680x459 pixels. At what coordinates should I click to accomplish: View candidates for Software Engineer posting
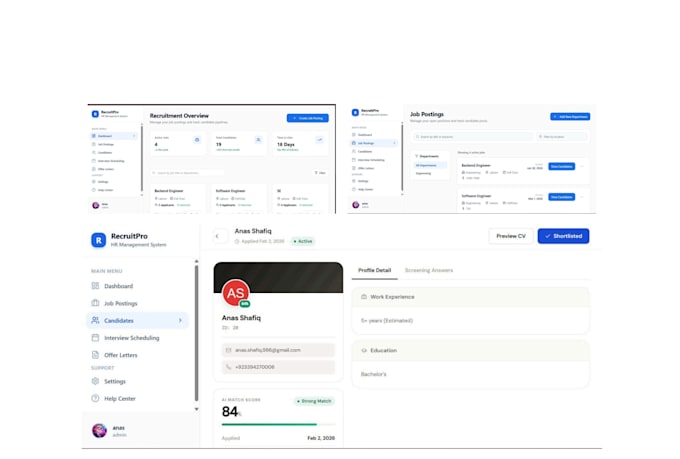point(562,197)
